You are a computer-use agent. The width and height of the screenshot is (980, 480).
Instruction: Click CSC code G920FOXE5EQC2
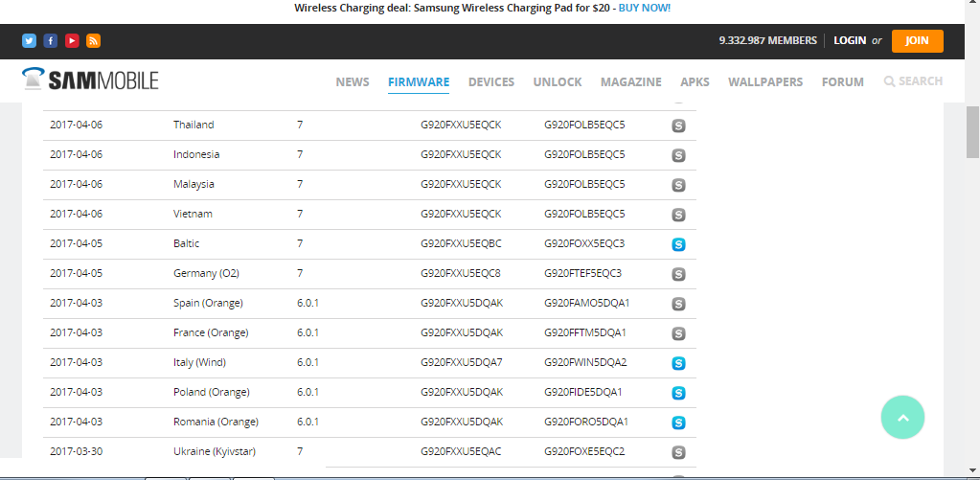click(x=584, y=451)
